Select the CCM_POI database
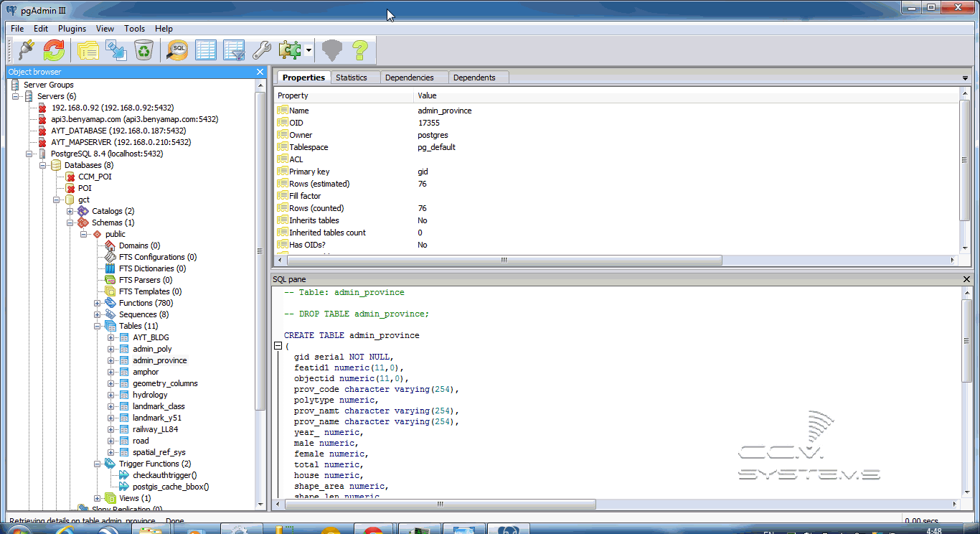Viewport: 980px width, 534px height. 95,177
